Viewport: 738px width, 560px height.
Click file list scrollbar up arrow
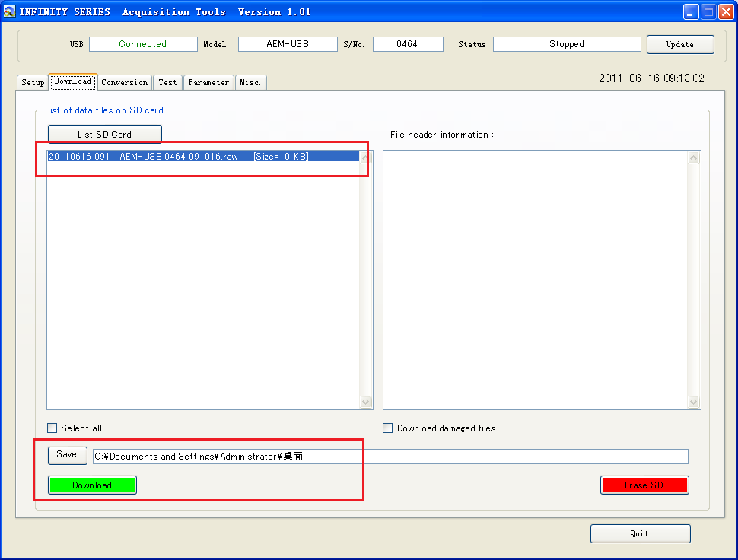365,158
